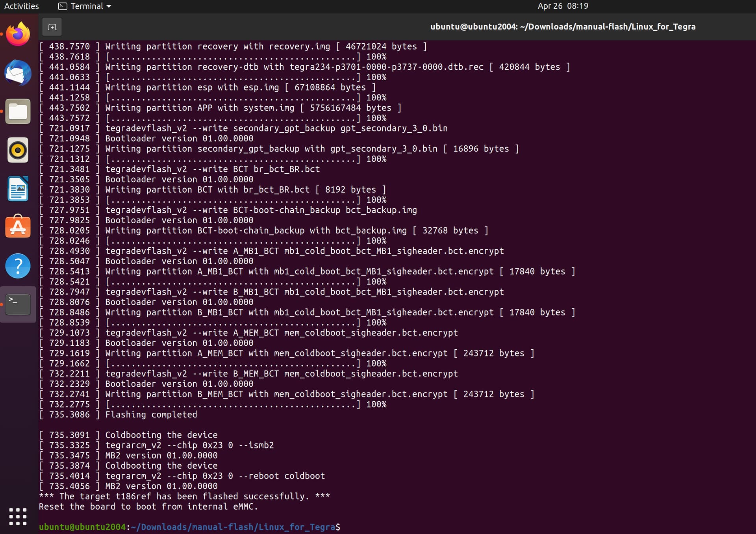Launch Rhythmbox music player
Image resolution: width=756 pixels, height=534 pixels.
(18, 150)
